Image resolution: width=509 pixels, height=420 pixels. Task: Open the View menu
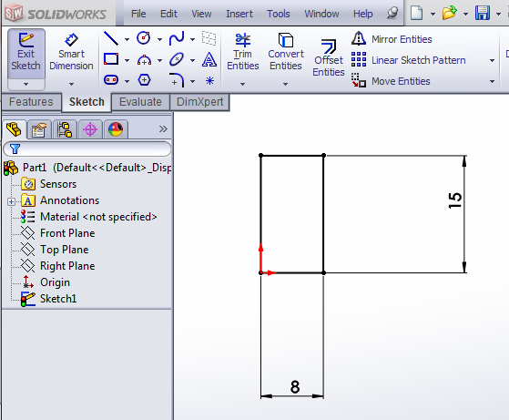(201, 14)
